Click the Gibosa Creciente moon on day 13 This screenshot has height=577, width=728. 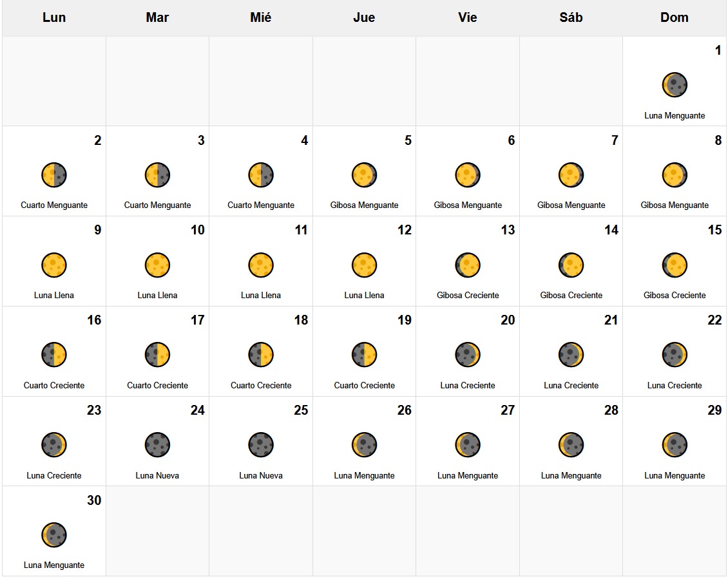(x=468, y=265)
